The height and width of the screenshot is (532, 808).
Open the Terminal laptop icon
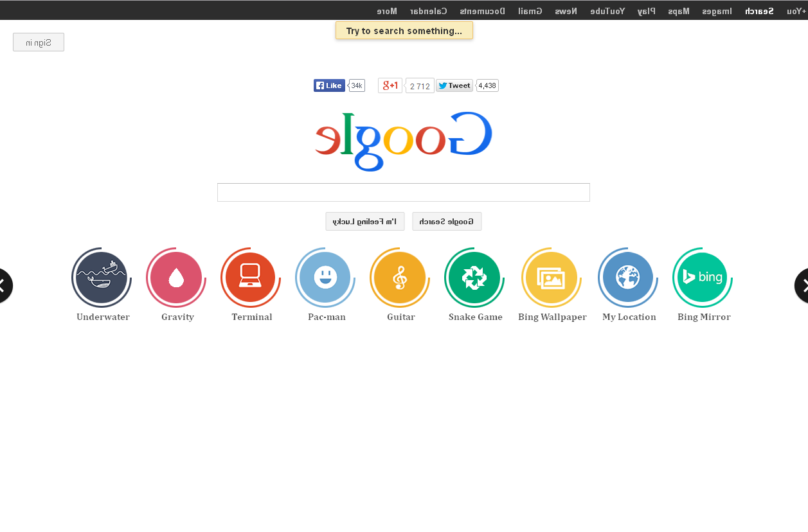pyautogui.click(x=251, y=278)
